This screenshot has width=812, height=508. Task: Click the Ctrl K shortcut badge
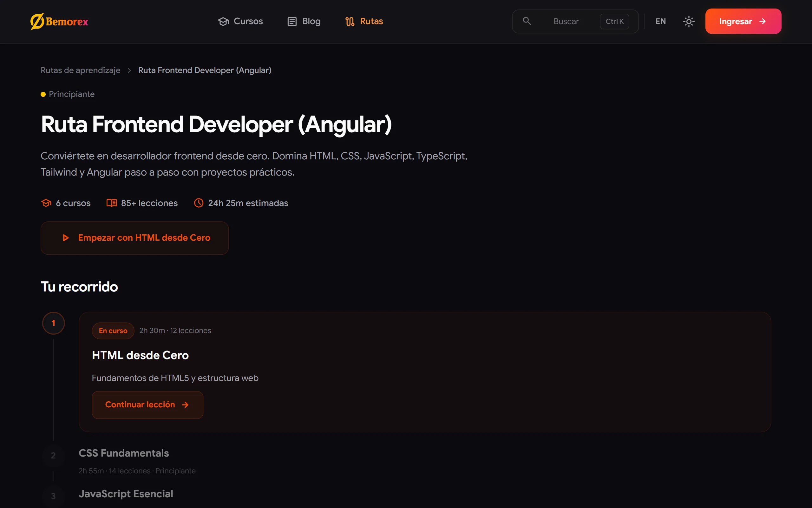pyautogui.click(x=614, y=21)
